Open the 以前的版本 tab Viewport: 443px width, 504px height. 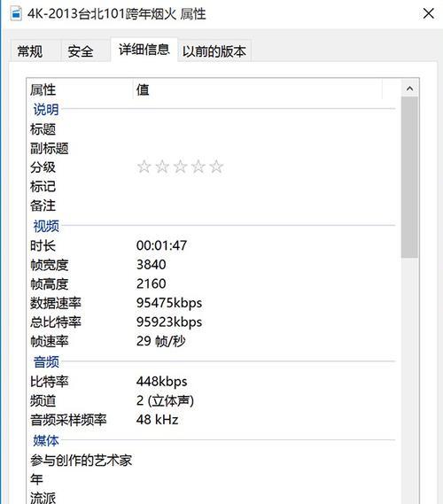tap(214, 51)
